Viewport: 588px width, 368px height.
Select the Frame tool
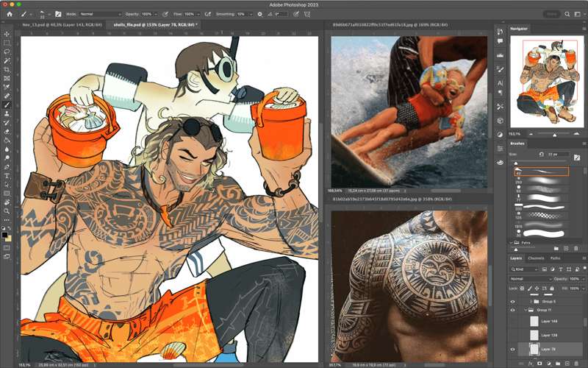click(7, 79)
